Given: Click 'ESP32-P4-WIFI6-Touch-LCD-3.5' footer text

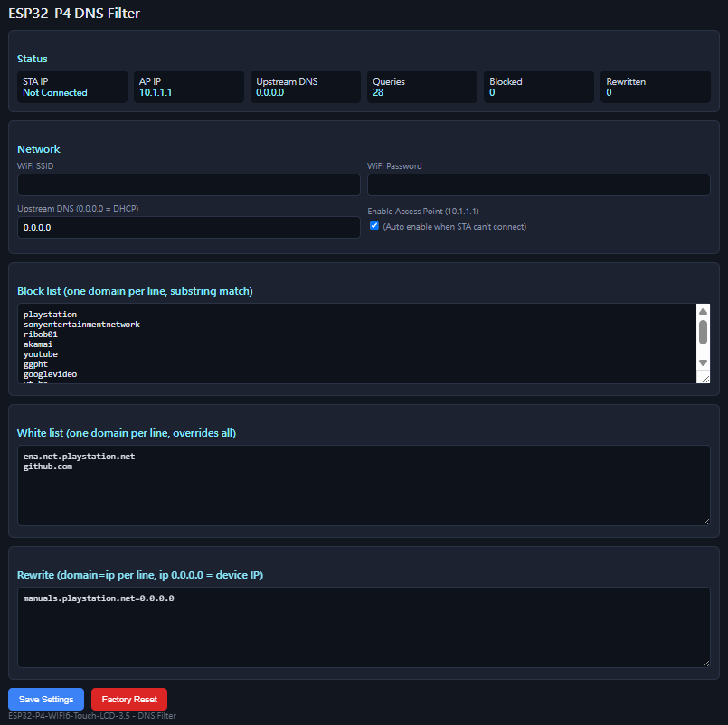Looking at the screenshot, I should pos(69,716).
